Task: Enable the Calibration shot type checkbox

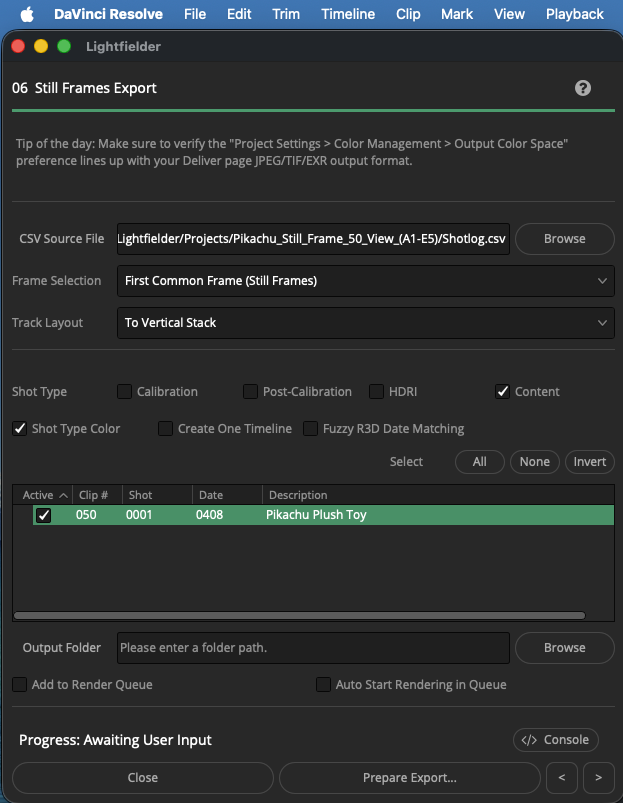Action: pyautogui.click(x=124, y=392)
